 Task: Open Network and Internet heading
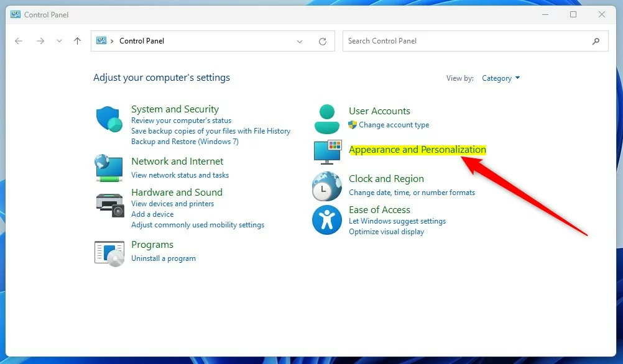coord(177,161)
